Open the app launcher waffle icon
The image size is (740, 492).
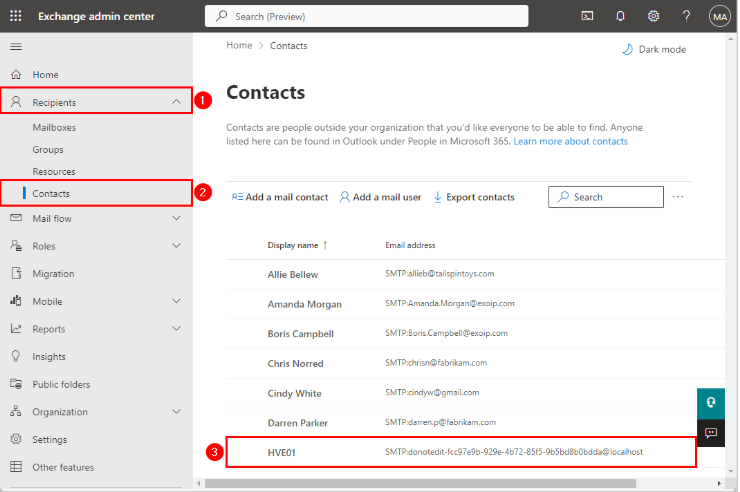(16, 16)
